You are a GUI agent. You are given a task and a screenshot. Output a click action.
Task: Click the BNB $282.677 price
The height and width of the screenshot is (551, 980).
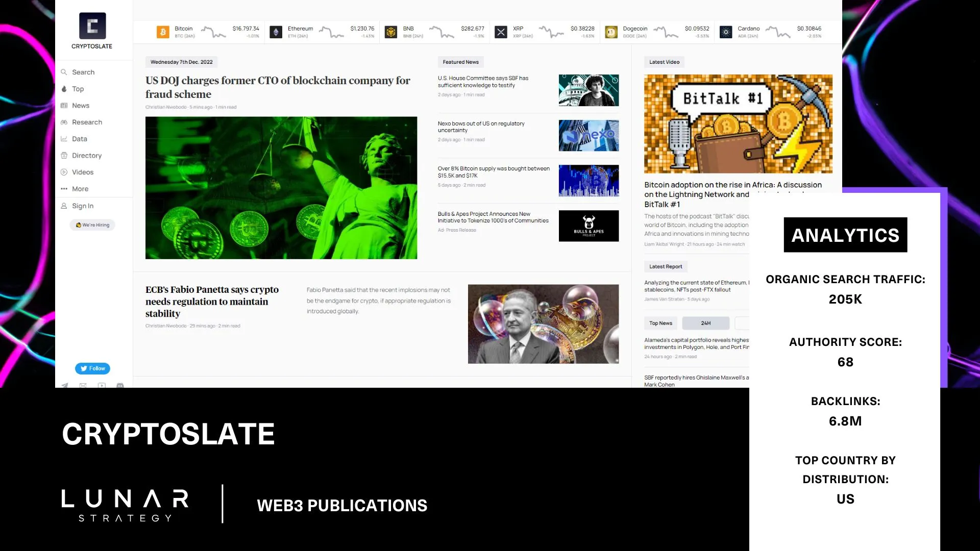tap(472, 29)
